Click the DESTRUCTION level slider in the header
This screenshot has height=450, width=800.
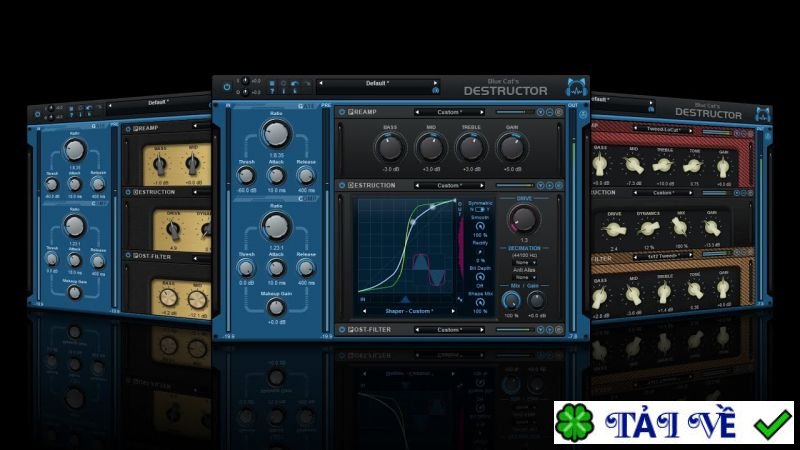(x=514, y=185)
